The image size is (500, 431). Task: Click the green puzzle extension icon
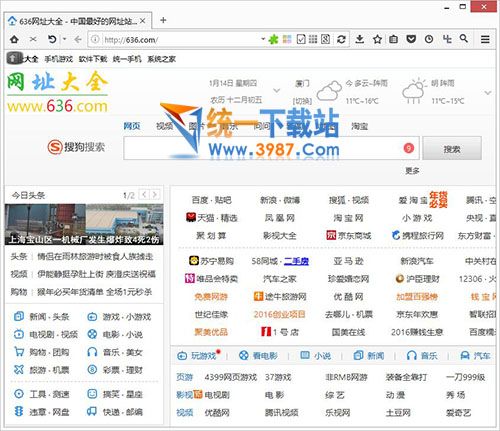coord(273,39)
